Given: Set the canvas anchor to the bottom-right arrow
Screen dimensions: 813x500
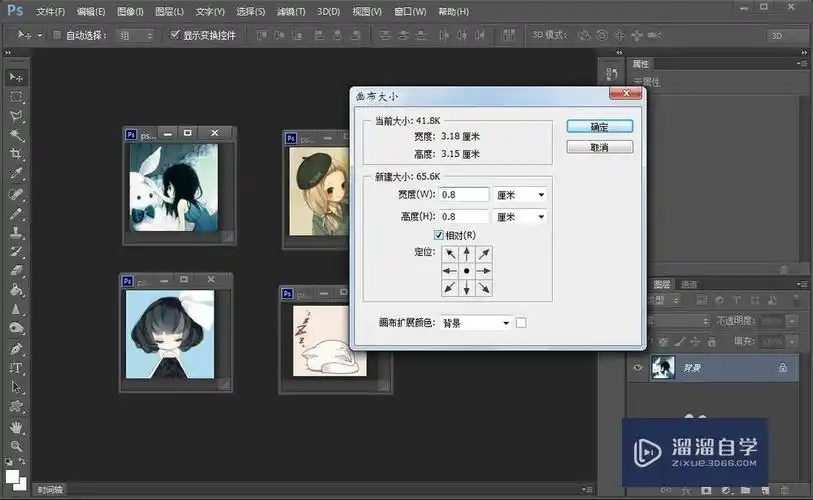Looking at the screenshot, I should [x=484, y=288].
